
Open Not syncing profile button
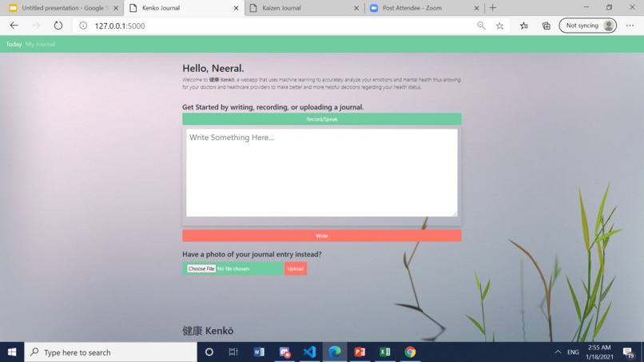[587, 26]
